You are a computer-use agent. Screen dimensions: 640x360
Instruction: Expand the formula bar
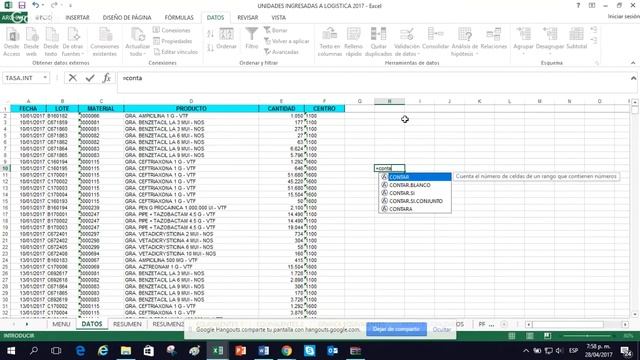633,78
